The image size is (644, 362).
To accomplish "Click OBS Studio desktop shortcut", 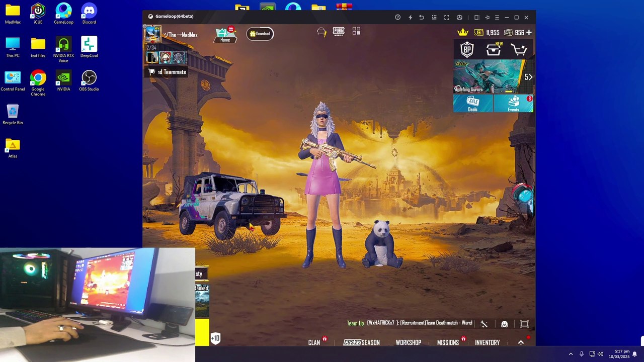I will point(89,81).
